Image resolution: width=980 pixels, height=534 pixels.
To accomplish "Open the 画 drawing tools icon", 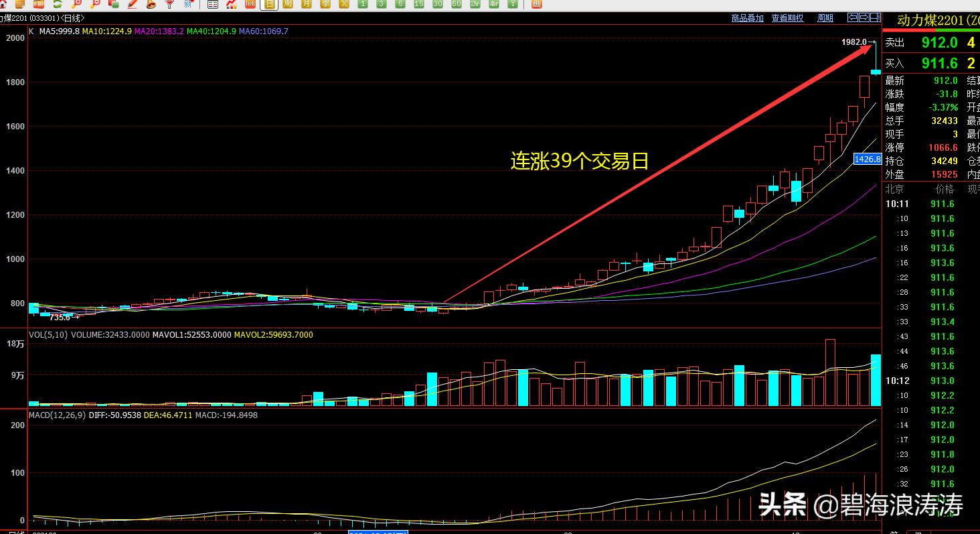I will point(537,4).
